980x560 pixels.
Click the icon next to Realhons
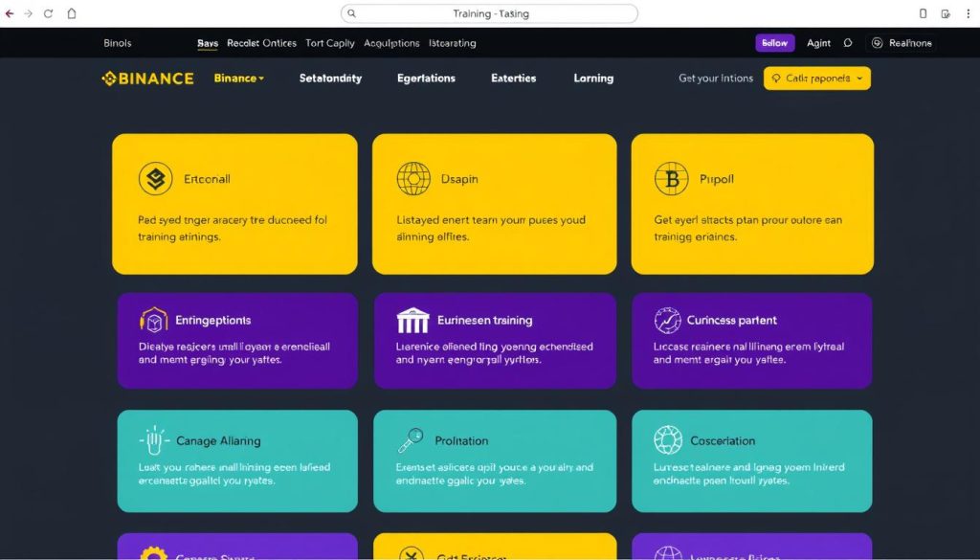[878, 43]
